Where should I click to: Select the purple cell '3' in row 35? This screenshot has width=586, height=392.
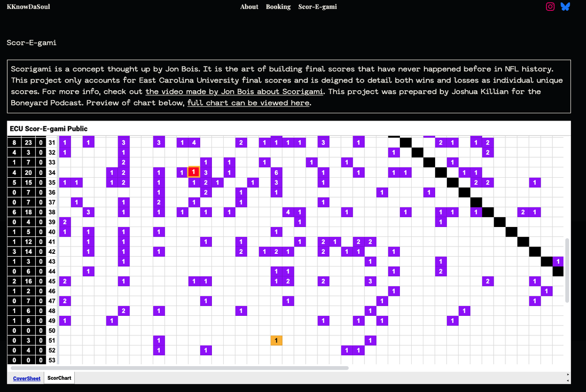[276, 182]
